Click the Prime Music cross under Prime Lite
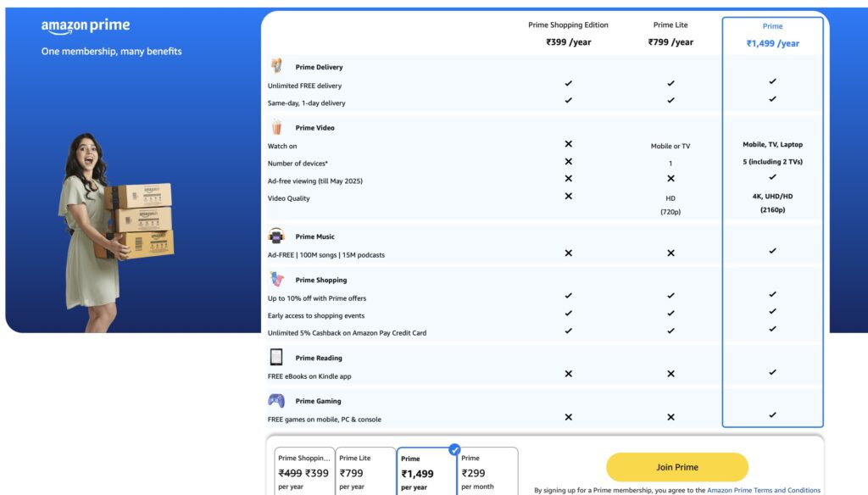Screen dimensions: 868x495 point(670,253)
